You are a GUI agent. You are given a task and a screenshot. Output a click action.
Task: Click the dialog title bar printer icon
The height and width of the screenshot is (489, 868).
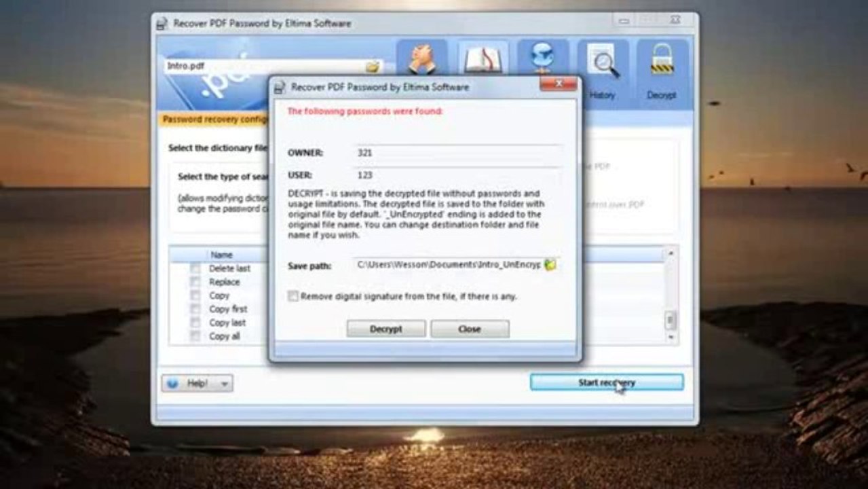click(x=279, y=87)
